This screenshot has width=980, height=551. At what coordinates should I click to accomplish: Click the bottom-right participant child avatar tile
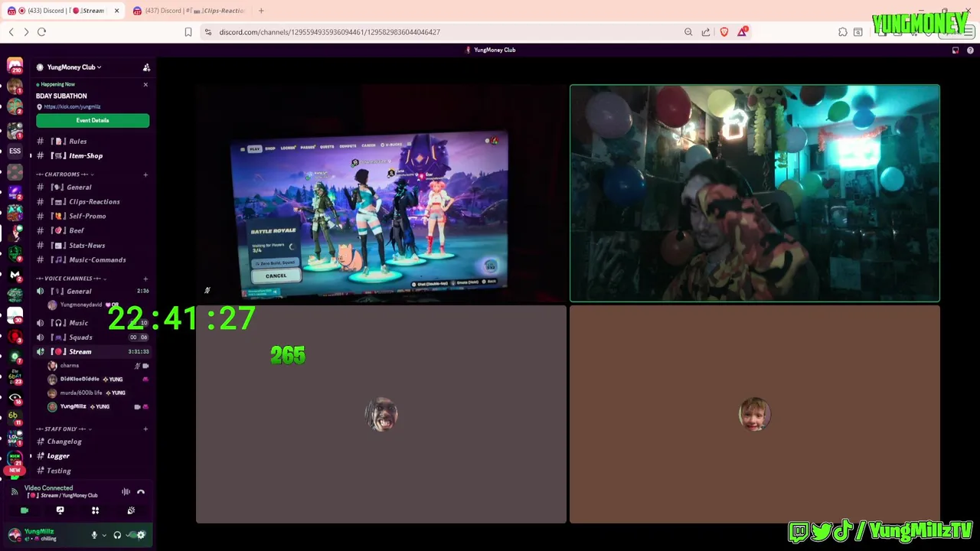(754, 415)
